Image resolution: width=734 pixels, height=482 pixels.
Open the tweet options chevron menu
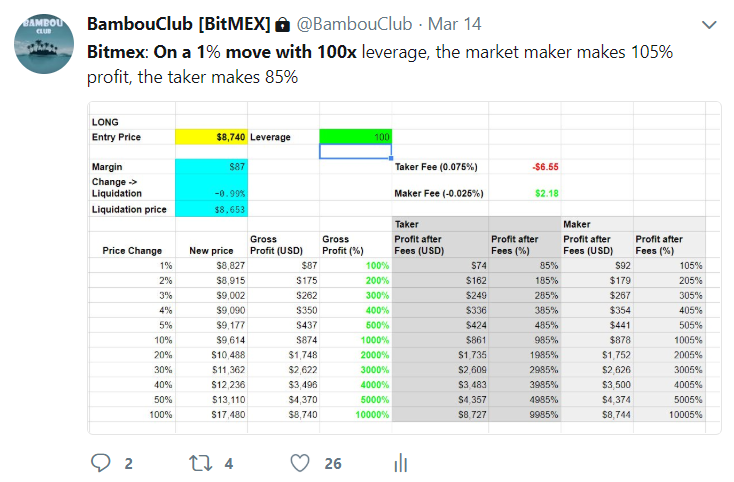click(x=709, y=25)
